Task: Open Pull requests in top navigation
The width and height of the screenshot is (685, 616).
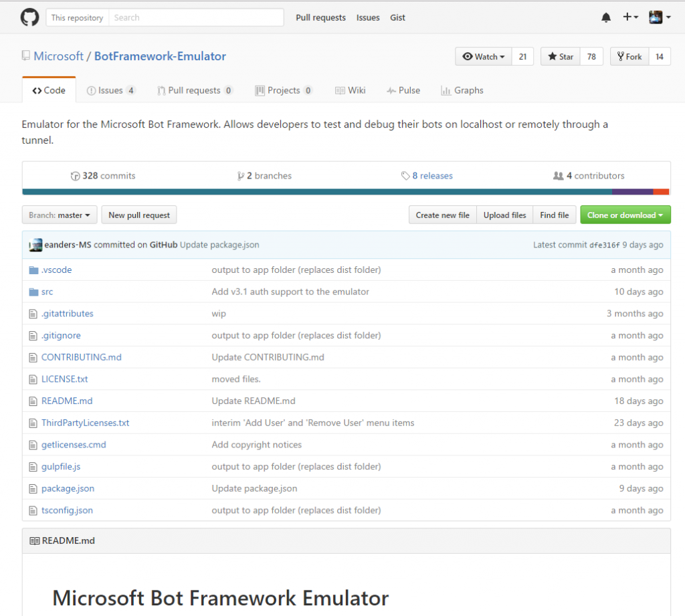Action: (x=320, y=17)
